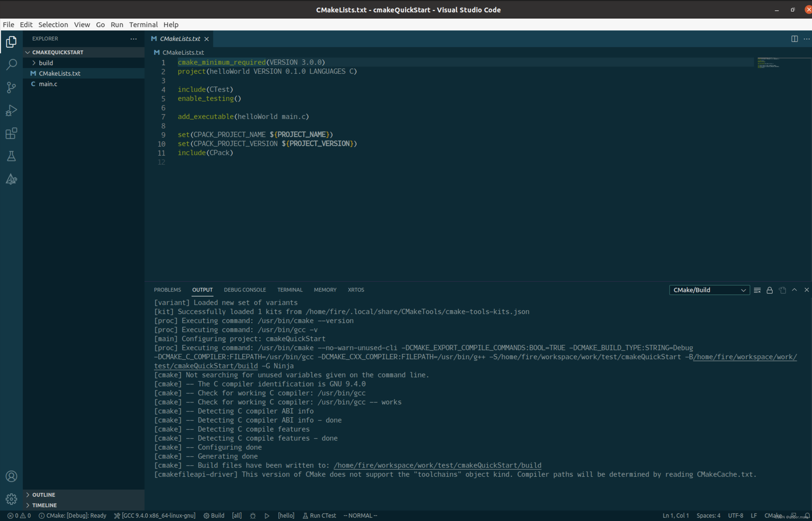Switch to the TERMINAL panel tab
Image resolution: width=812 pixels, height=521 pixels.
click(x=290, y=290)
